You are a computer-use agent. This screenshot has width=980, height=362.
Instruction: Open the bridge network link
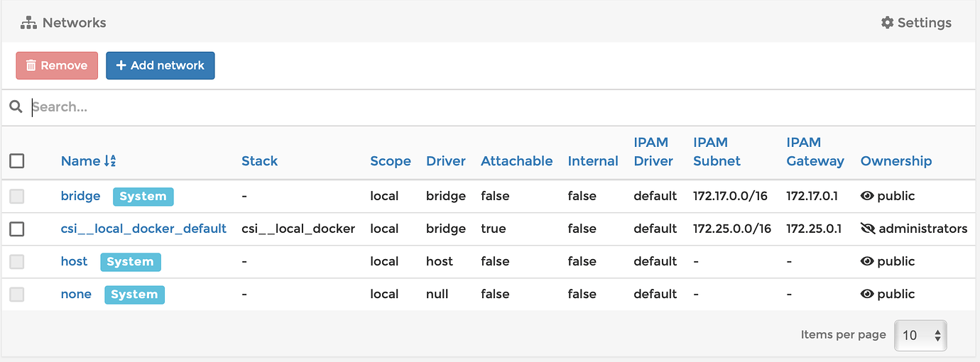[x=81, y=196]
